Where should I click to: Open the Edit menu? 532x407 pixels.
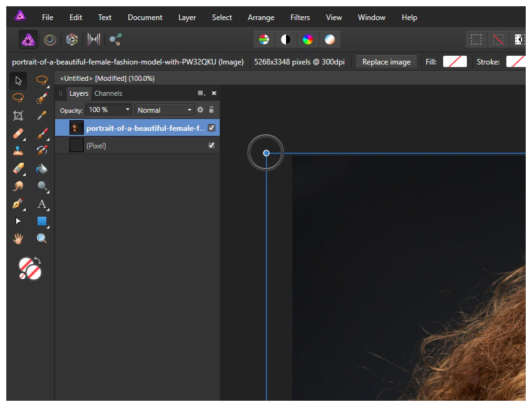pos(76,18)
